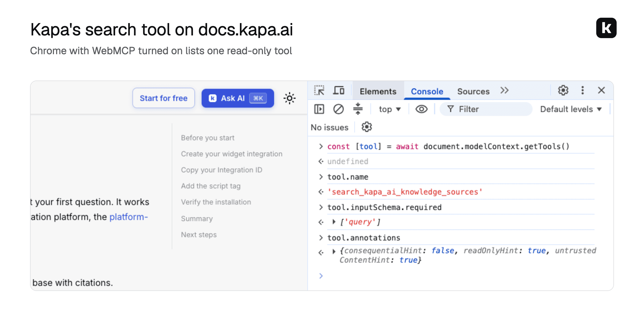Open DevTools settings gear icon
Viewport: 644px width, 321px height.
pyautogui.click(x=563, y=90)
